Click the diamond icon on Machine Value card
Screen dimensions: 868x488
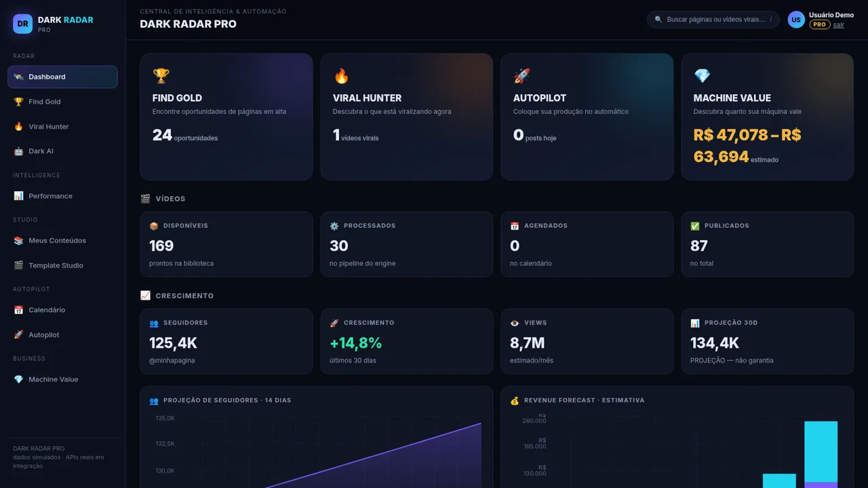(702, 75)
